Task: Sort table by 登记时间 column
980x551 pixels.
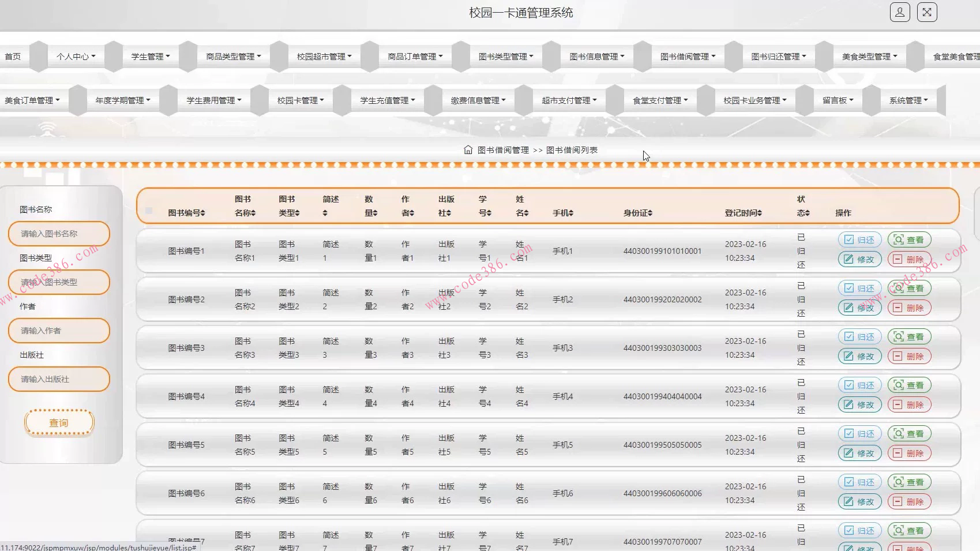Action: click(744, 213)
